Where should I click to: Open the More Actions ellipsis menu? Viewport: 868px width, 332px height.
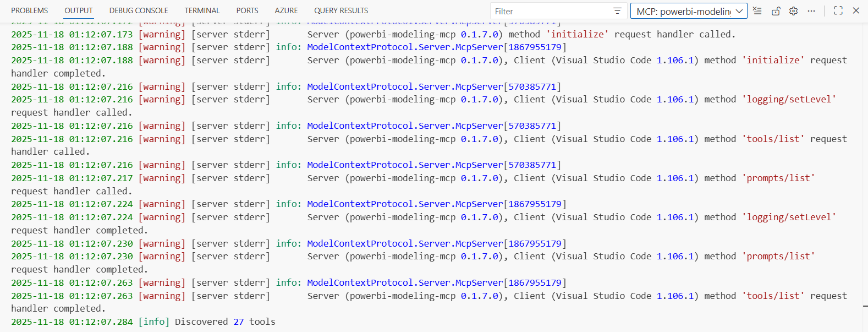811,10
